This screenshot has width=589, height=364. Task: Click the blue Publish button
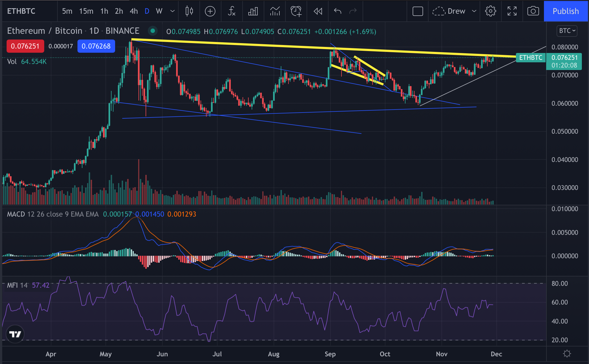pyautogui.click(x=566, y=11)
